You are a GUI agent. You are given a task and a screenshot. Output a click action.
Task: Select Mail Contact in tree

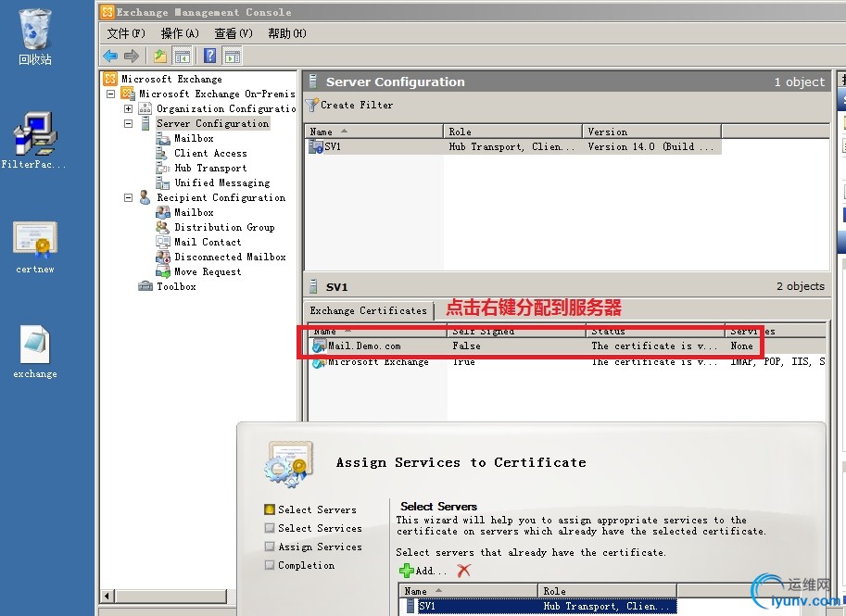click(x=208, y=242)
